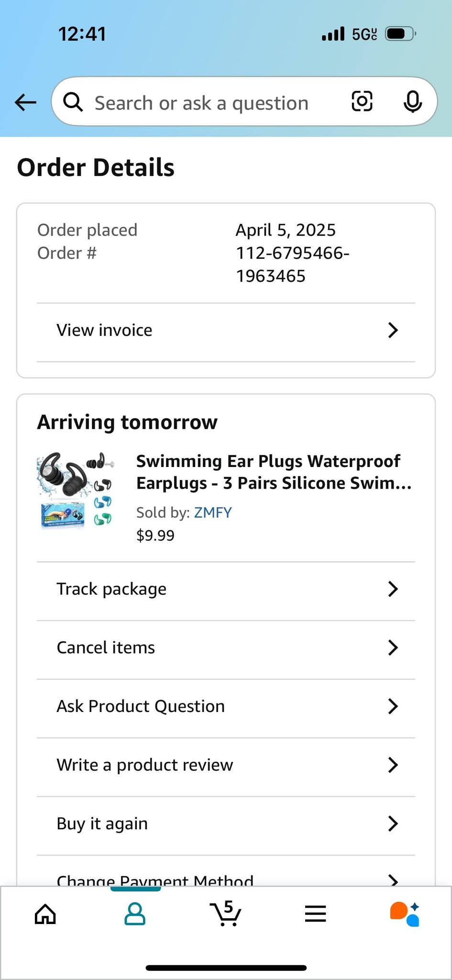Open the account profile tab icon
The image size is (452, 980).
135,914
